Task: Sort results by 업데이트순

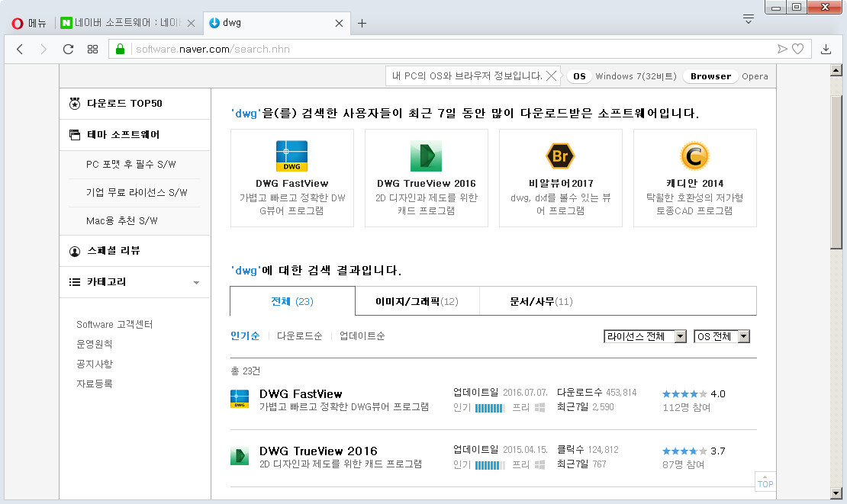Action: click(x=362, y=335)
